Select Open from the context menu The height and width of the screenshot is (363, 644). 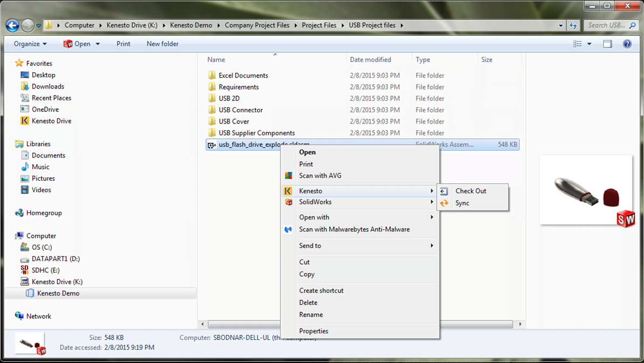click(x=307, y=152)
